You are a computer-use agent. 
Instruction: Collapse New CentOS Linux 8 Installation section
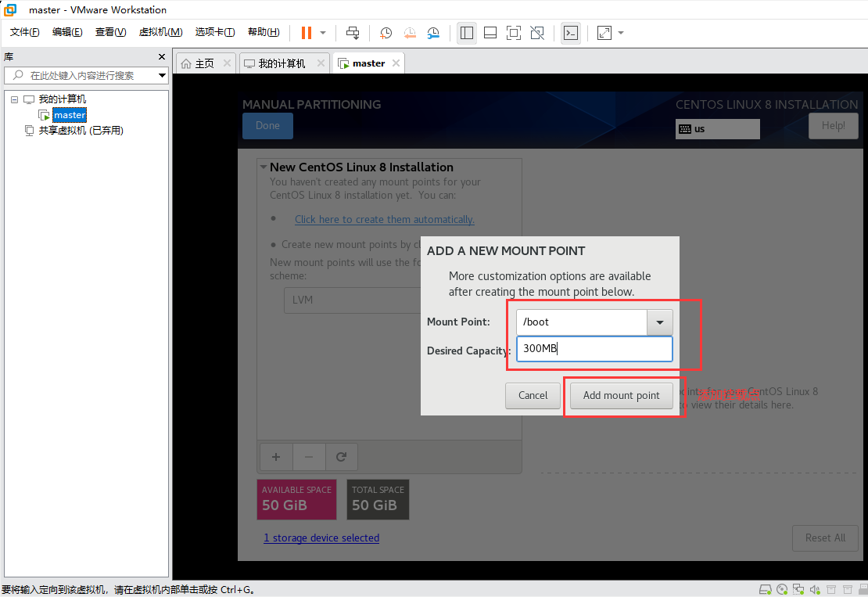coord(264,167)
